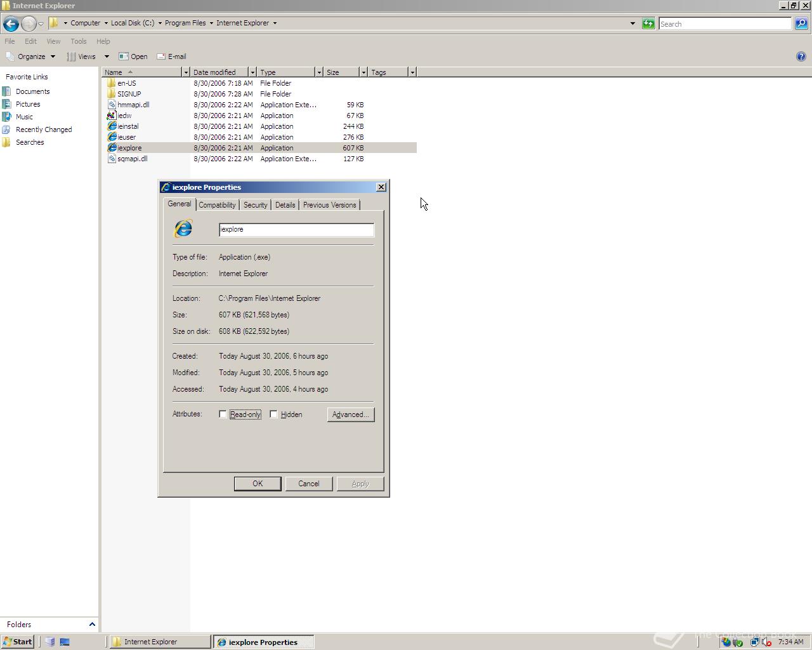Viewport: 812px width, 650px height.
Task: Click the Search input box
Action: 725,23
